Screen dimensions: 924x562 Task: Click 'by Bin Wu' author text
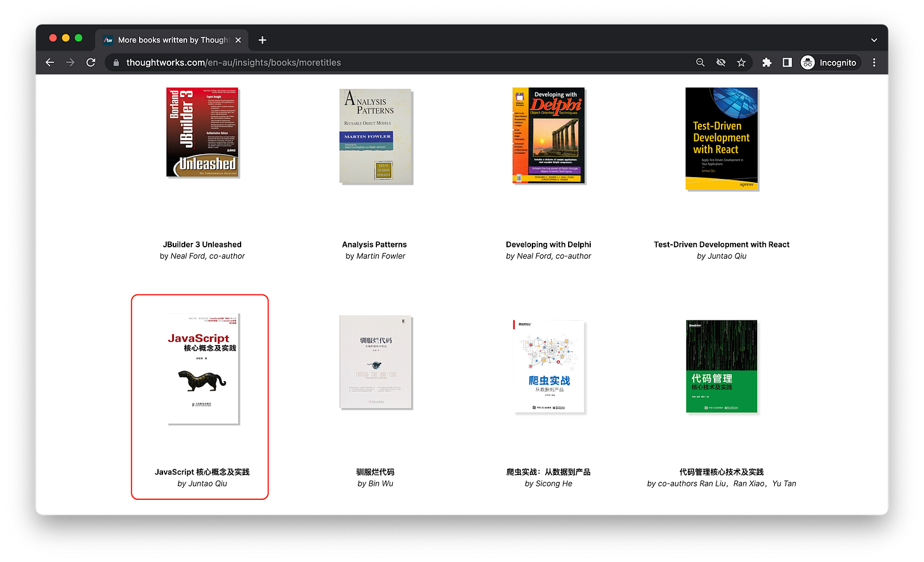click(x=375, y=484)
